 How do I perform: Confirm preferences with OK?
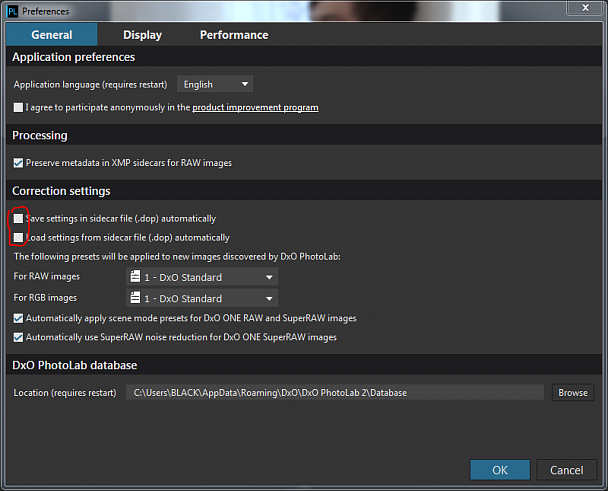(500, 470)
